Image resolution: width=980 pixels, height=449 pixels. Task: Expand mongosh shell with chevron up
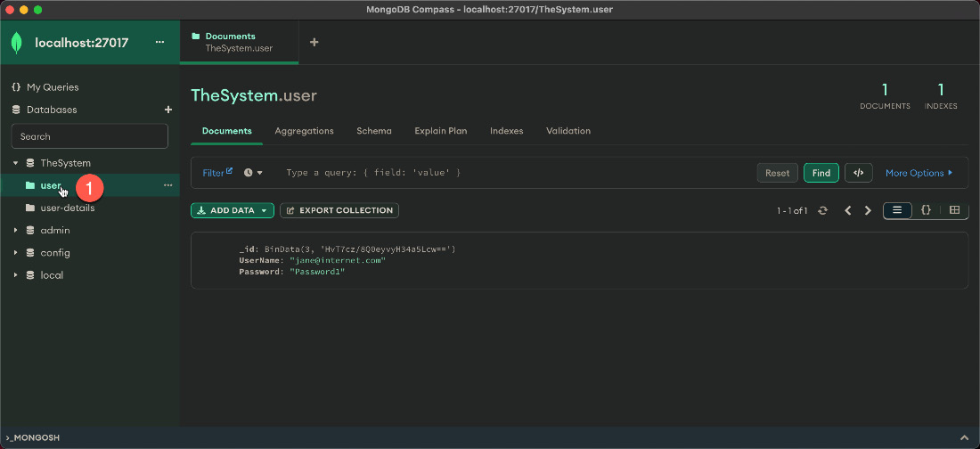pos(964,437)
